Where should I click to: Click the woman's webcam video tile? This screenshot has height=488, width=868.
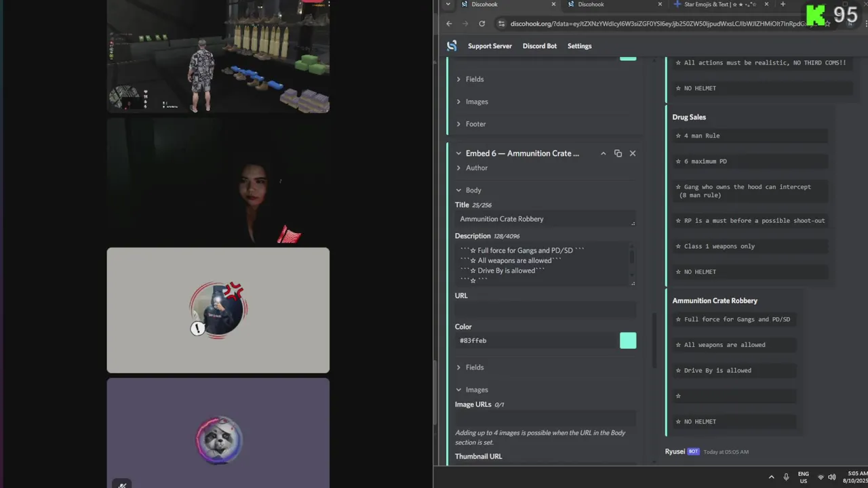coord(218,181)
